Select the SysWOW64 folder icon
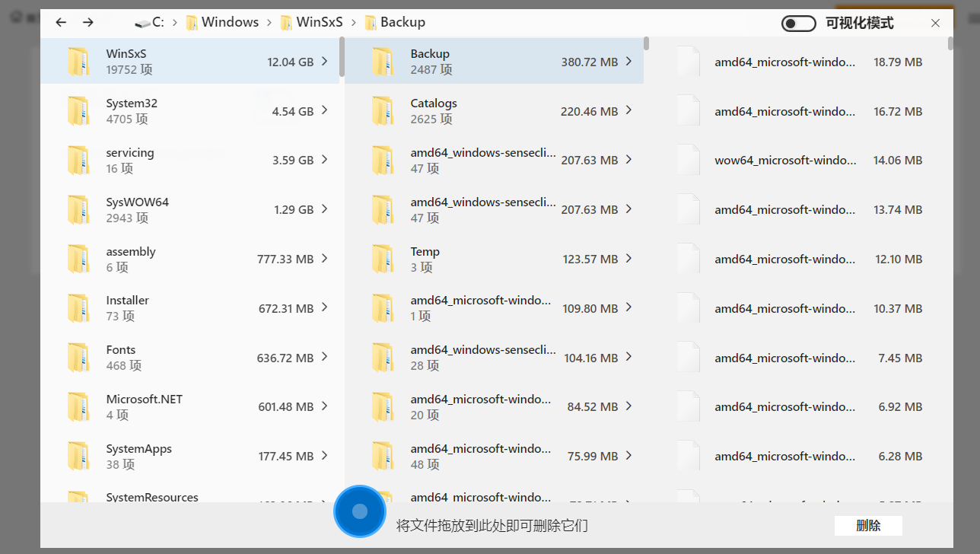Image resolution: width=980 pixels, height=554 pixels. tap(78, 210)
